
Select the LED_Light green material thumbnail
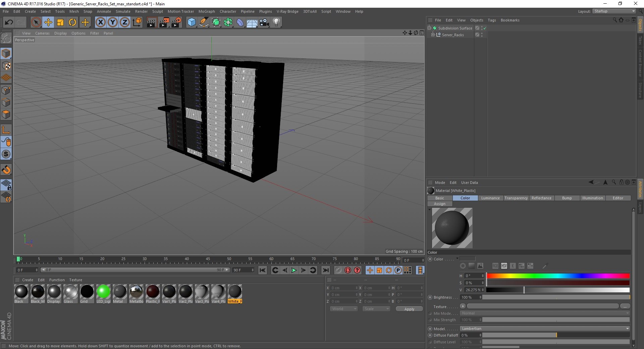pos(103,292)
